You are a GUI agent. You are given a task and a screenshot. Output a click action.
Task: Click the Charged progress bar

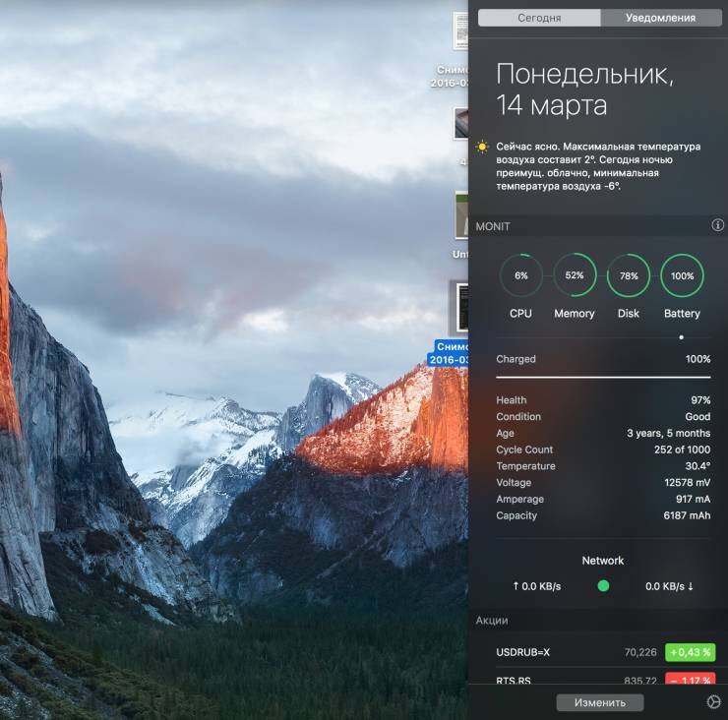point(603,378)
